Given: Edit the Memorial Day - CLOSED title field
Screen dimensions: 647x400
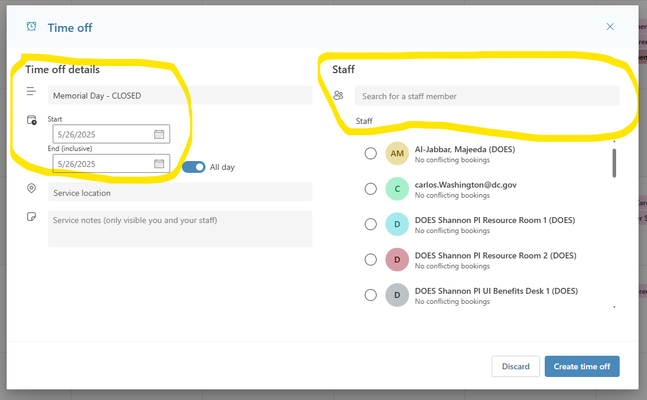Looking at the screenshot, I should pyautogui.click(x=180, y=95).
